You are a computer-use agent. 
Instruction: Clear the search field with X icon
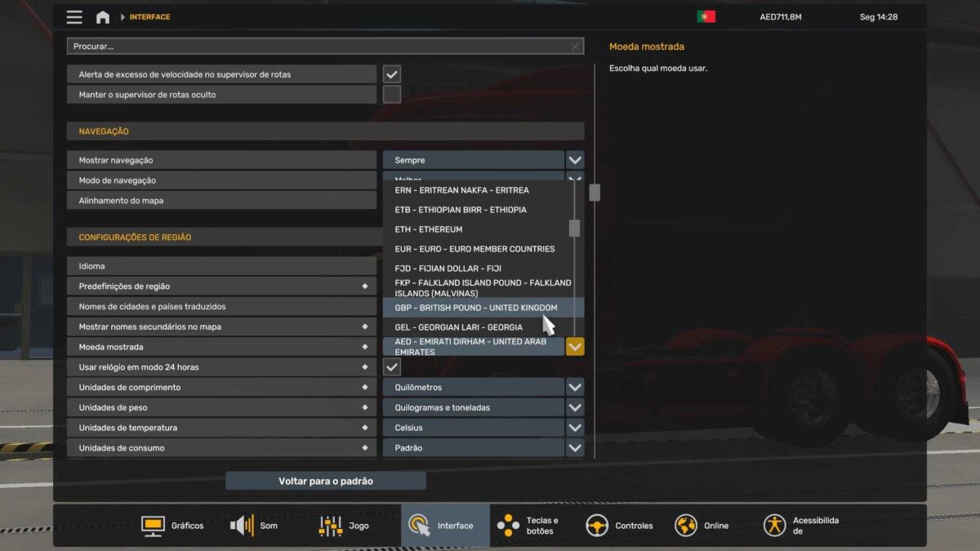tap(575, 47)
